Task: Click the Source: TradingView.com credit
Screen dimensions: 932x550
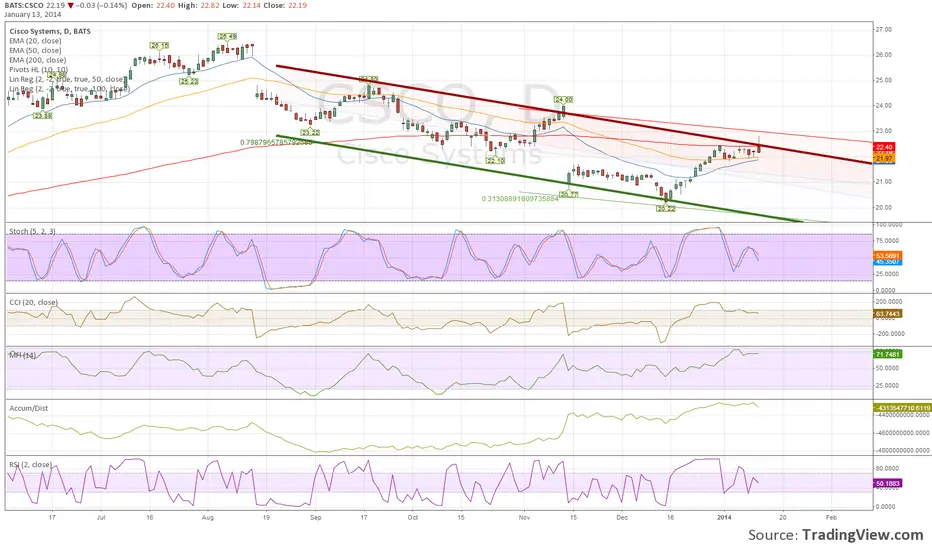Action: pos(835,535)
